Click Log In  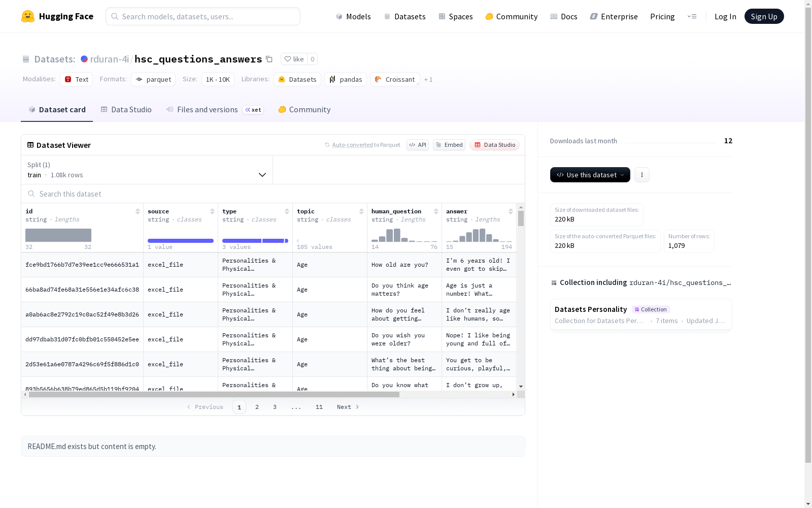pyautogui.click(x=725, y=16)
